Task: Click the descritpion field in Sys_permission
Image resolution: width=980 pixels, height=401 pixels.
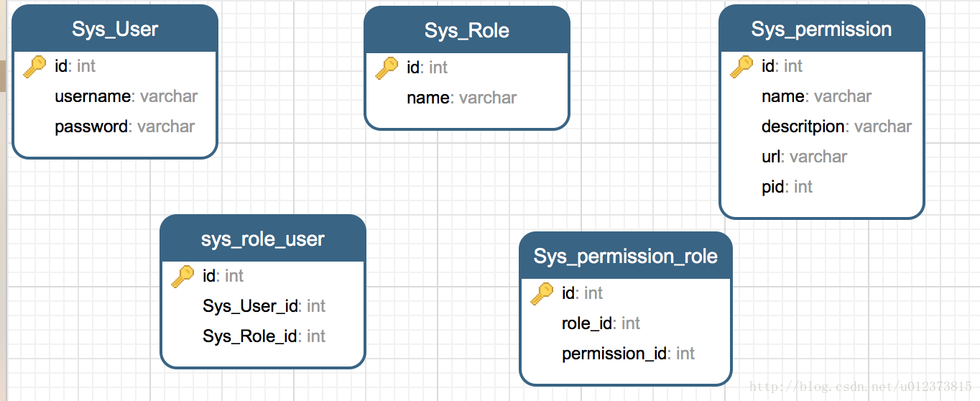Action: pos(836,126)
